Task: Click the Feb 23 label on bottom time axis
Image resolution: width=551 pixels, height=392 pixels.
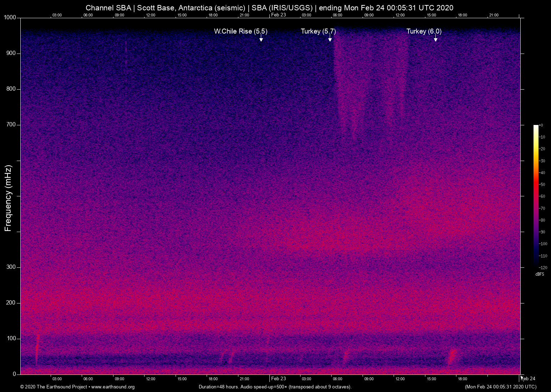Action: pos(278,378)
